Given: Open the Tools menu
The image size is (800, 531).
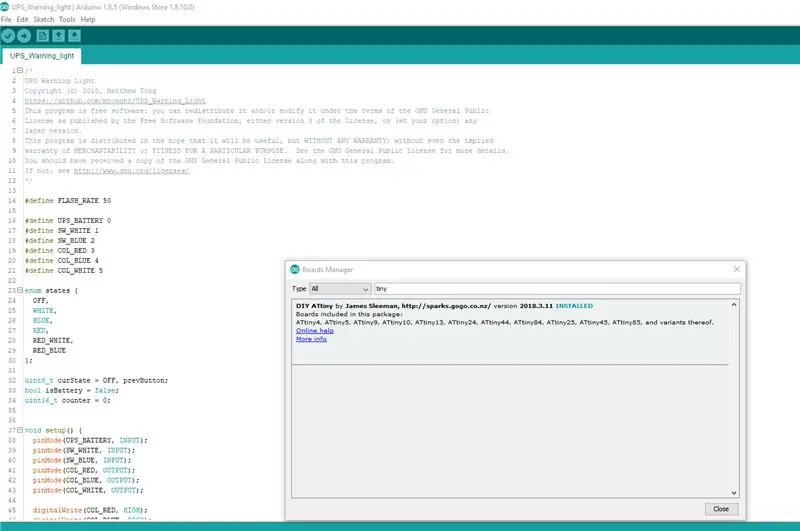Looking at the screenshot, I should point(67,19).
